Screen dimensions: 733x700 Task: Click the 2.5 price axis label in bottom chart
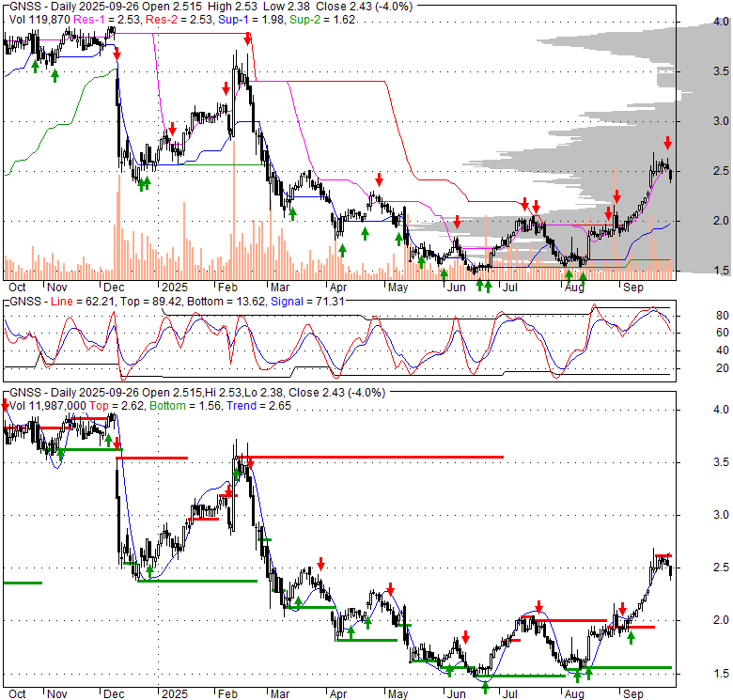tap(721, 568)
